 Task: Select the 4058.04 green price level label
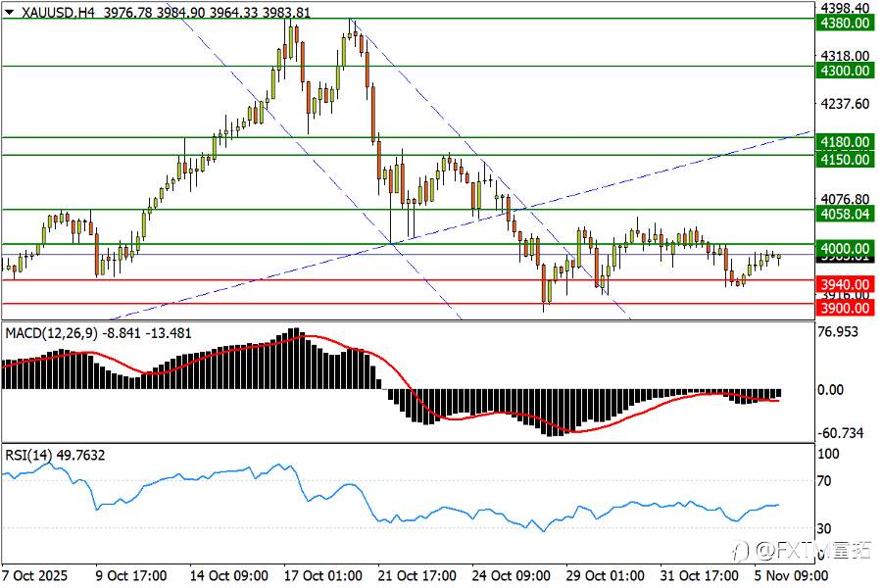[x=845, y=214]
